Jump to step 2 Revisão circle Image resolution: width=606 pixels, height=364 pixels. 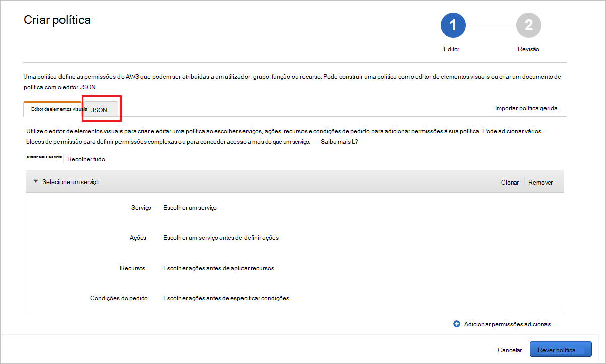tap(528, 25)
